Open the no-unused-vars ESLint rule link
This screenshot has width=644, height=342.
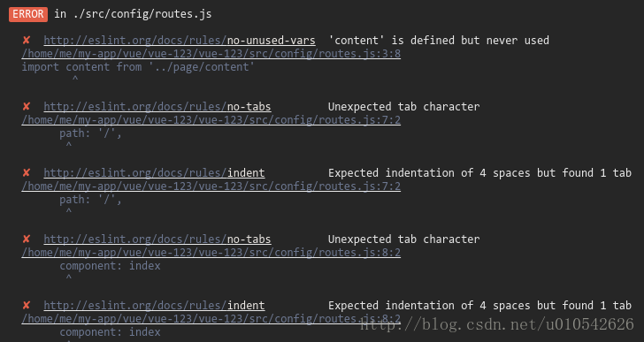pos(180,41)
